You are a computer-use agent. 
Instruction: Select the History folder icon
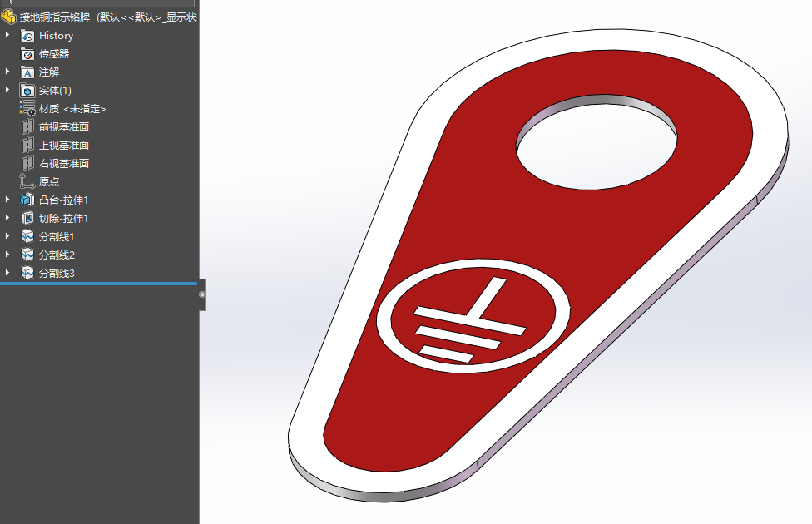tap(27, 36)
